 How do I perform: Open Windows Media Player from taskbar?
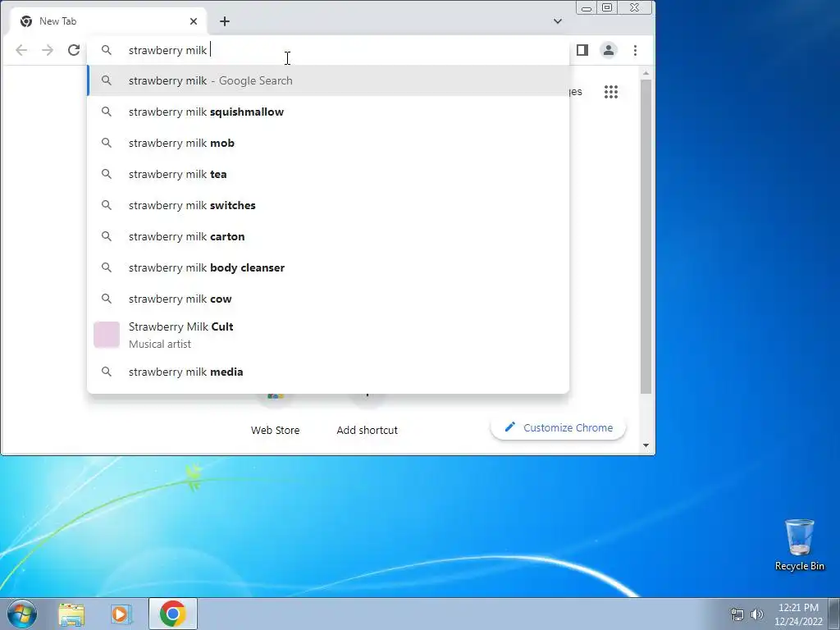pos(121,614)
